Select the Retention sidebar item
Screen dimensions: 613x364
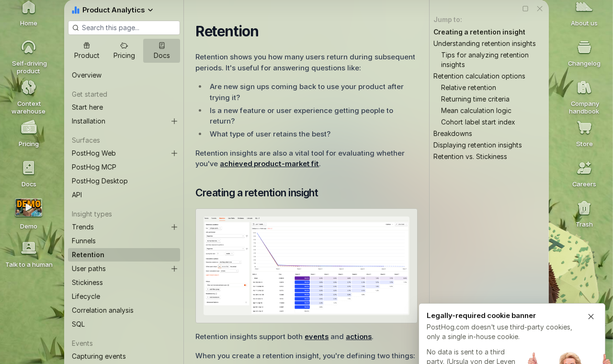tap(124, 255)
